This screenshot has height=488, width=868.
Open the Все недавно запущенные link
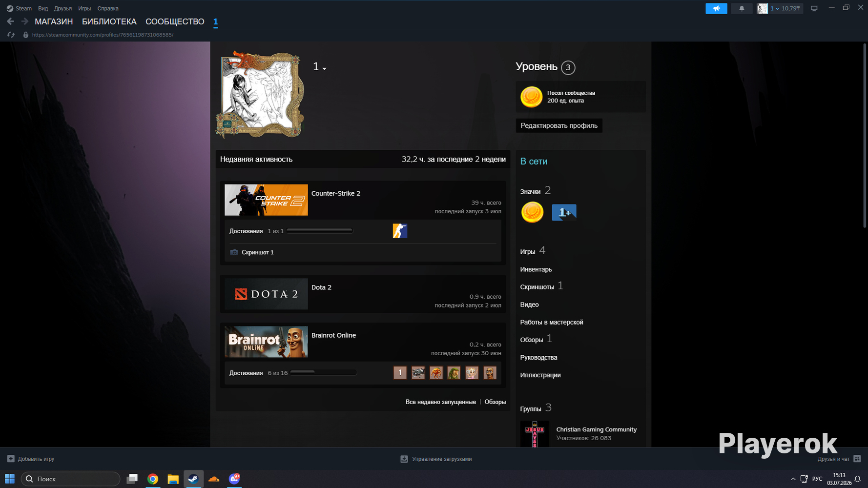440,402
